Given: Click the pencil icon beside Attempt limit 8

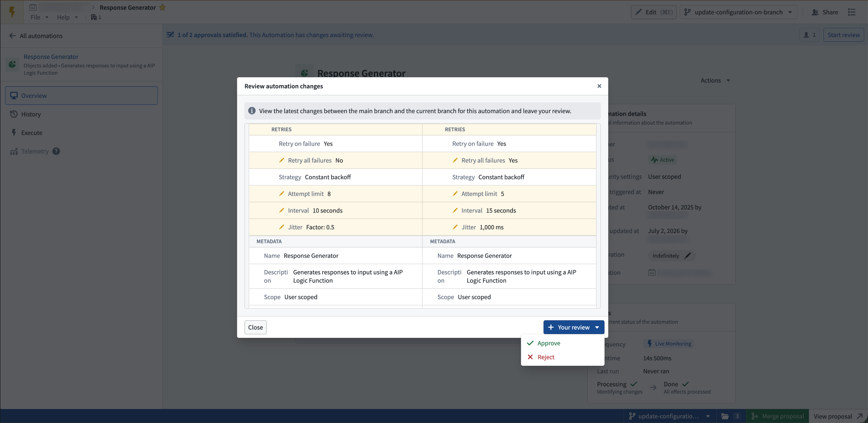Looking at the screenshot, I should [282, 193].
